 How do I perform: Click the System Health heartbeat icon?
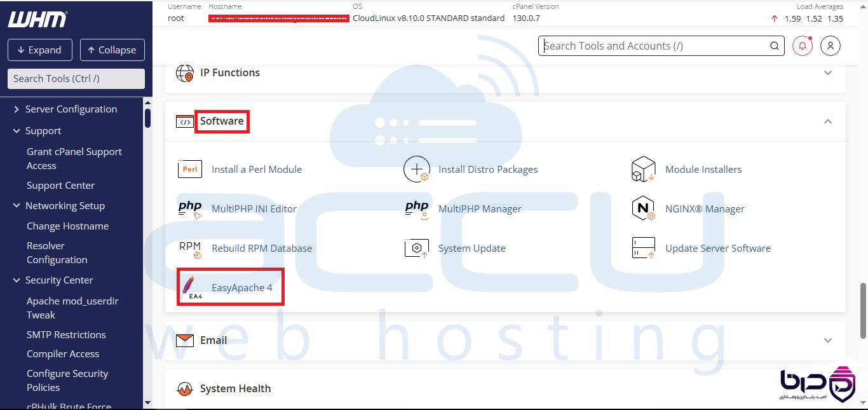[x=185, y=388]
